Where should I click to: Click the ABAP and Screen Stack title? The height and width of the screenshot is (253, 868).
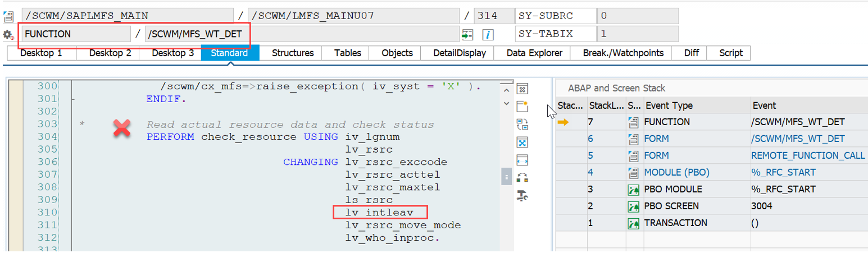(x=617, y=88)
